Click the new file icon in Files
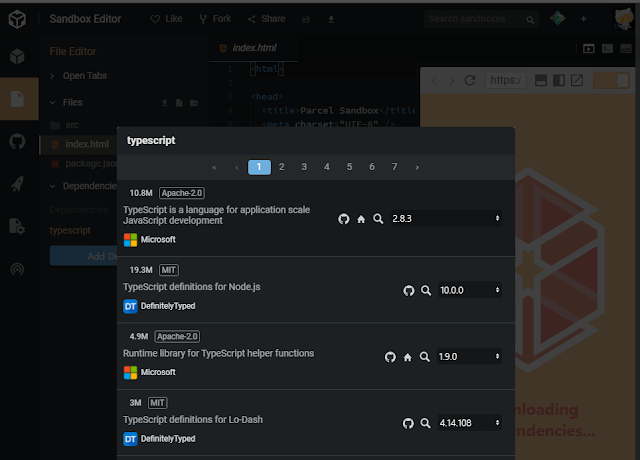This screenshot has height=460, width=640. tap(179, 103)
